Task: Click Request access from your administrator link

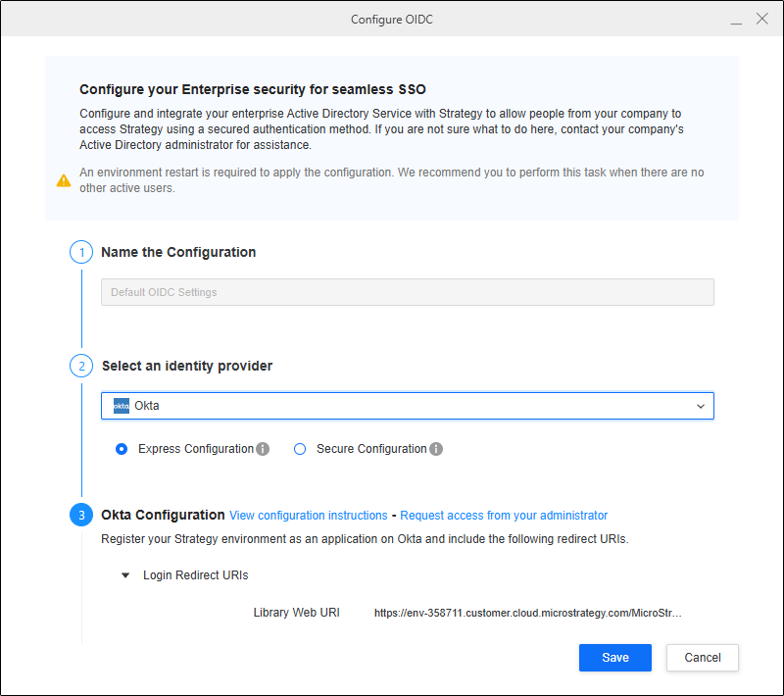Action: pos(504,516)
